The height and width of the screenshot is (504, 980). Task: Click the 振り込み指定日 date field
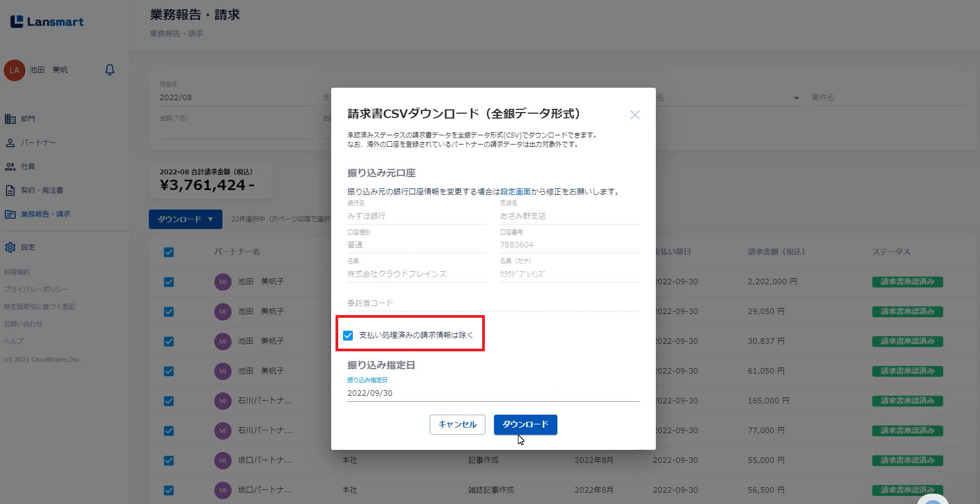[x=492, y=393]
